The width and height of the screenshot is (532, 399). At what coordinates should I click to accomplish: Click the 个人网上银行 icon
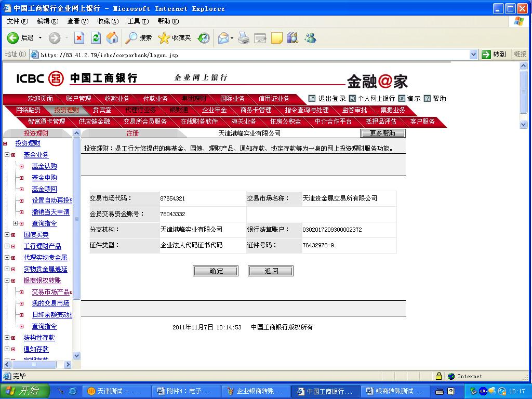(x=353, y=98)
